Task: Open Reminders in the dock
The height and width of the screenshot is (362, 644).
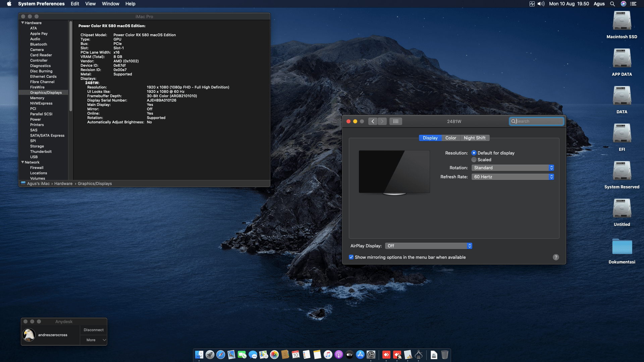Action: tap(307, 355)
